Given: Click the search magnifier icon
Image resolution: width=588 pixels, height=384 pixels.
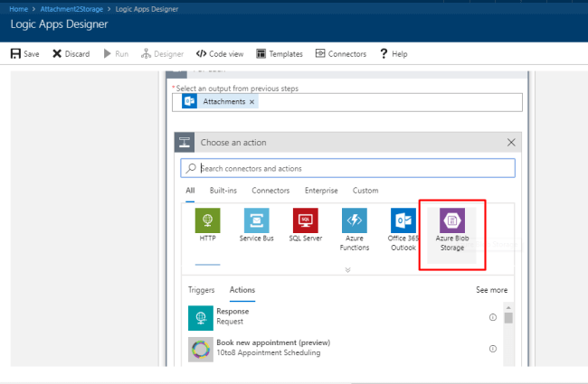Looking at the screenshot, I should (191, 168).
